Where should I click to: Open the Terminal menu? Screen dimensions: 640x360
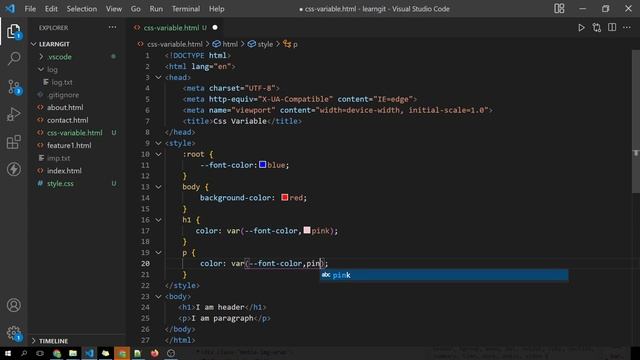(186, 9)
